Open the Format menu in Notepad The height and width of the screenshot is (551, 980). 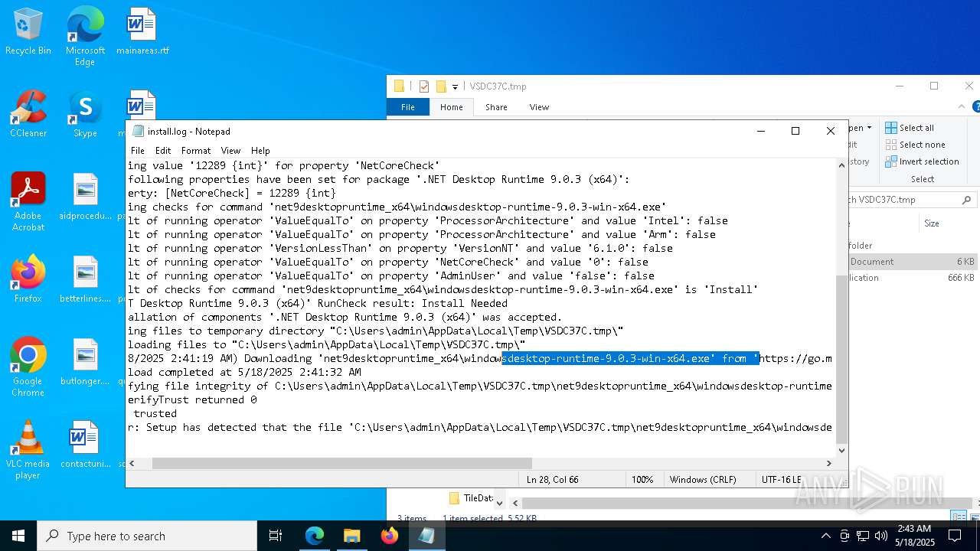196,151
